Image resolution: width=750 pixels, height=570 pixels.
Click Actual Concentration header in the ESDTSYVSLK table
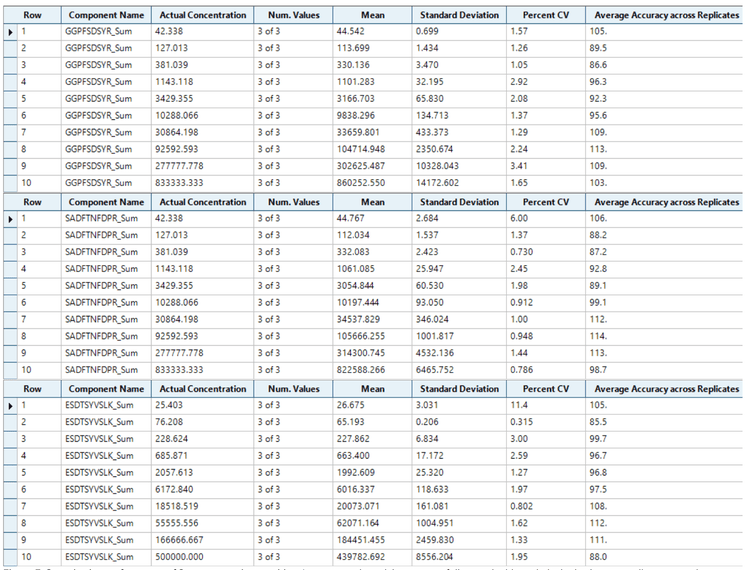coord(201,388)
